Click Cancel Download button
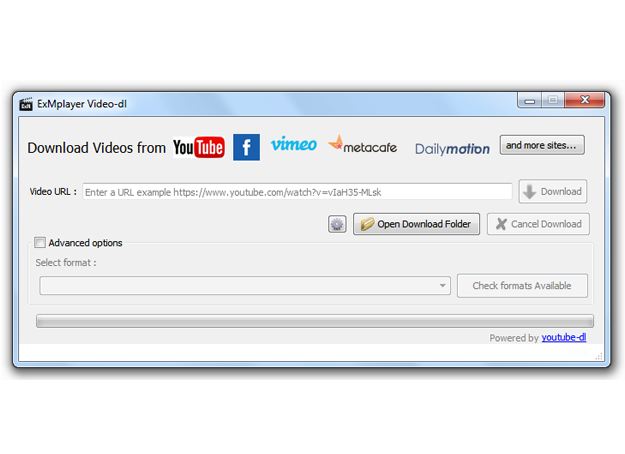The width and height of the screenshot is (625, 454). (538, 224)
